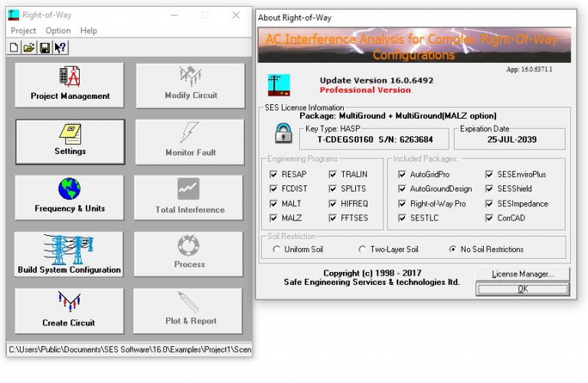Click the Plot & Report pencil button
This screenshot has width=588, height=383.
pyautogui.click(x=188, y=311)
